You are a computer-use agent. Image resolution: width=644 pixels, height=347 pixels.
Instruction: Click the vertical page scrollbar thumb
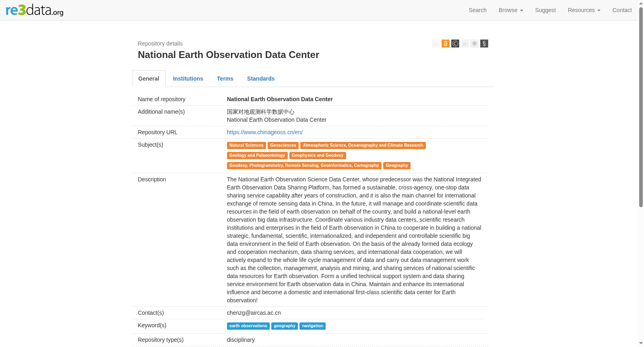coord(641,107)
